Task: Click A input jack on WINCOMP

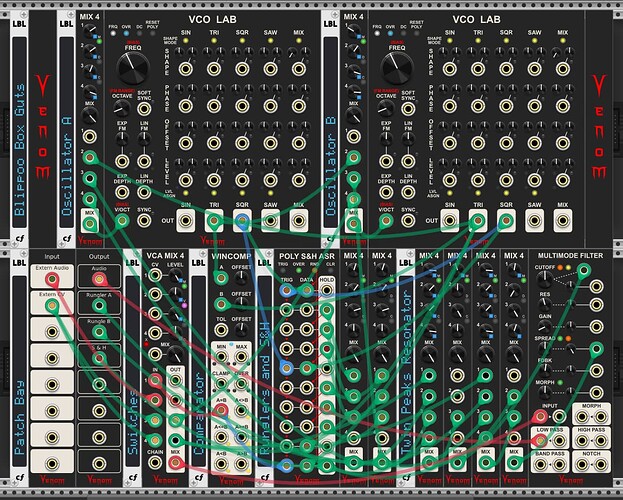Action: click(x=221, y=277)
